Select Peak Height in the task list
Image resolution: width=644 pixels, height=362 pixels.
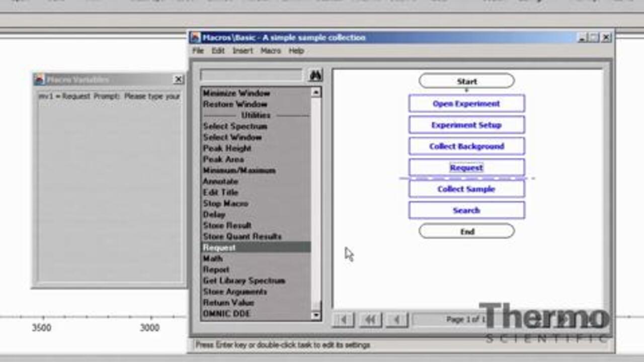tap(227, 148)
